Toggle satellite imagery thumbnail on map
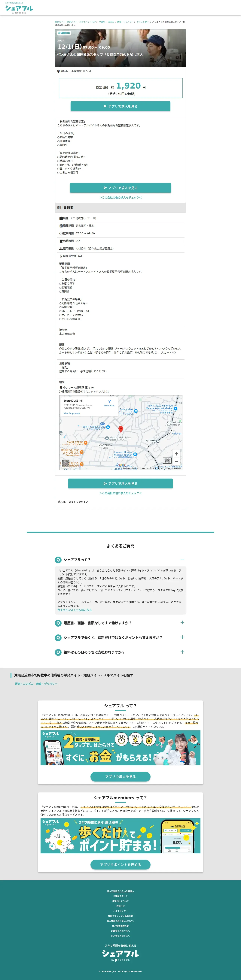 pyautogui.click(x=66, y=463)
